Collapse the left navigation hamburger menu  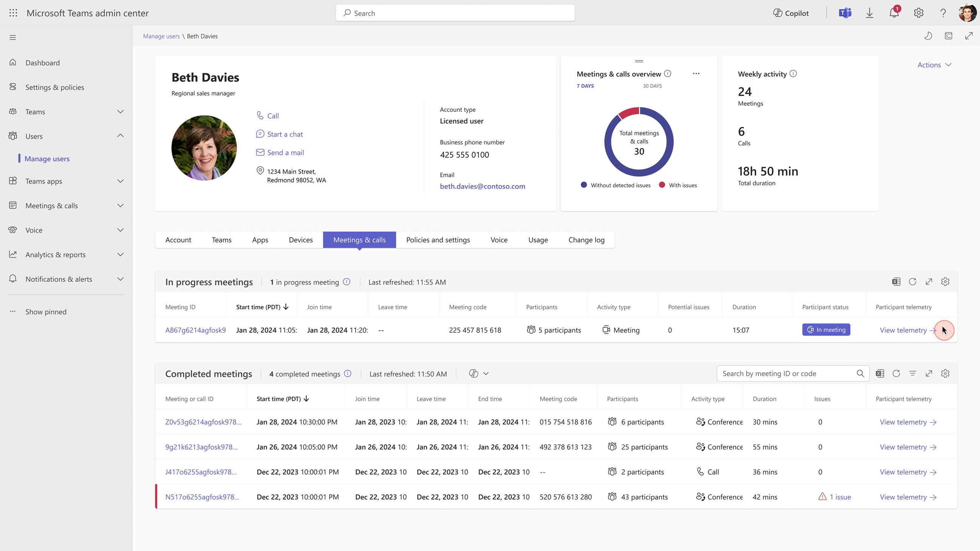coord(13,37)
